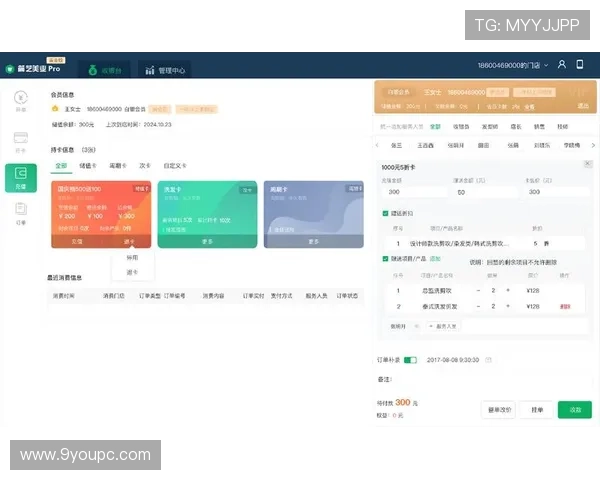Expand 更多 on the green 洗发卡 card
Screen dimensions: 600x480
click(x=207, y=242)
